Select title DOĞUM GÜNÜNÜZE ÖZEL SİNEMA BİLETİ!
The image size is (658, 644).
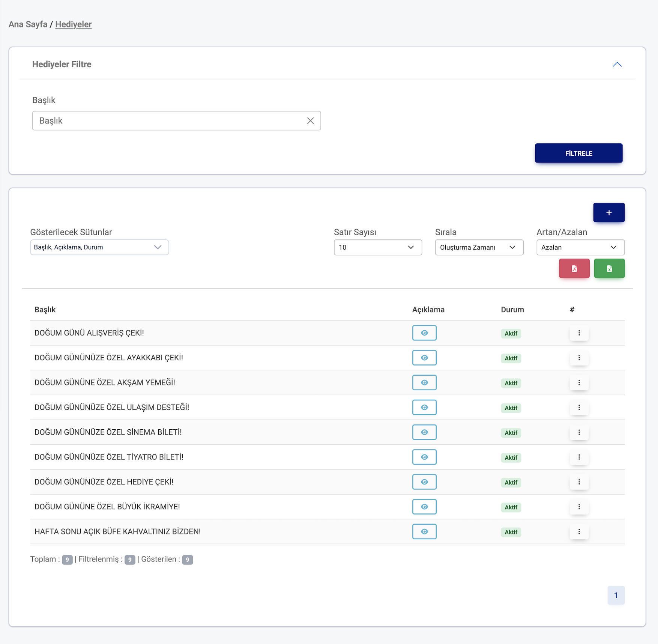108,432
